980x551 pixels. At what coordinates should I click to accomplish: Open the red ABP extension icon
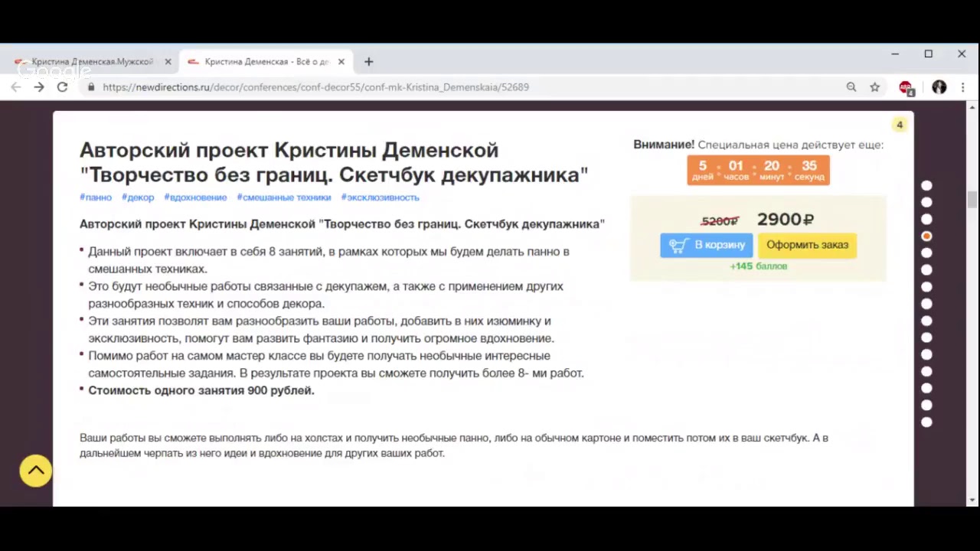tap(906, 87)
